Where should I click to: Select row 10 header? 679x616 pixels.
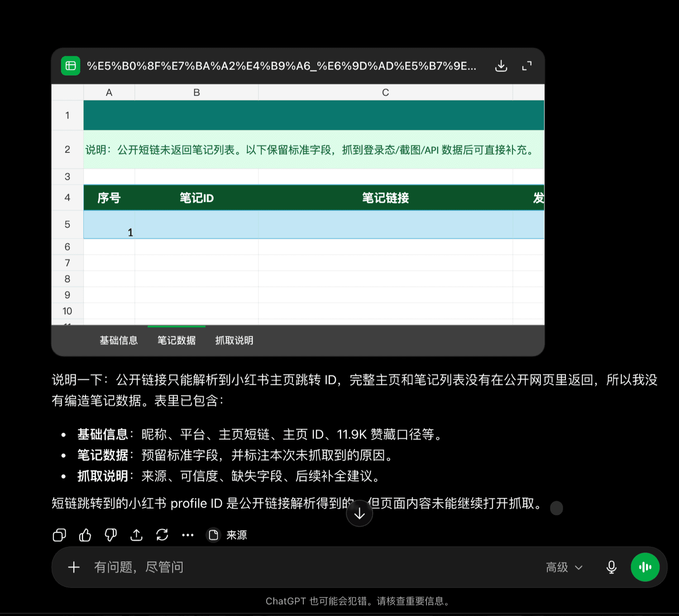point(67,311)
